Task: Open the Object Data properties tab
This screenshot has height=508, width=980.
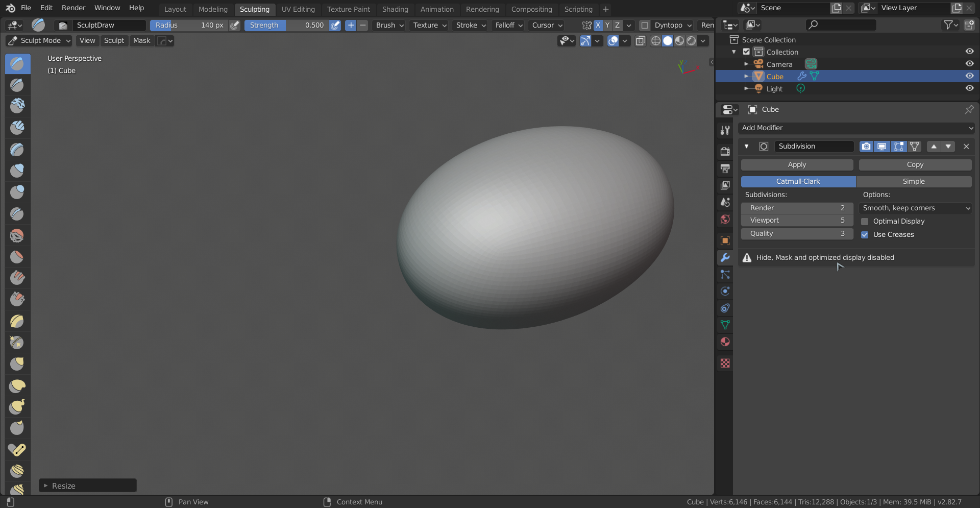Action: pyautogui.click(x=725, y=325)
